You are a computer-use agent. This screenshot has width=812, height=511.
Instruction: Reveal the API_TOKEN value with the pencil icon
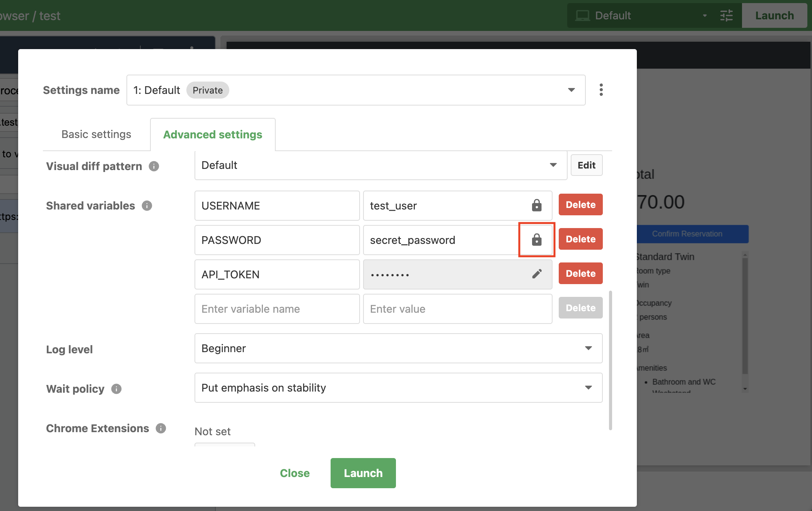click(x=537, y=274)
